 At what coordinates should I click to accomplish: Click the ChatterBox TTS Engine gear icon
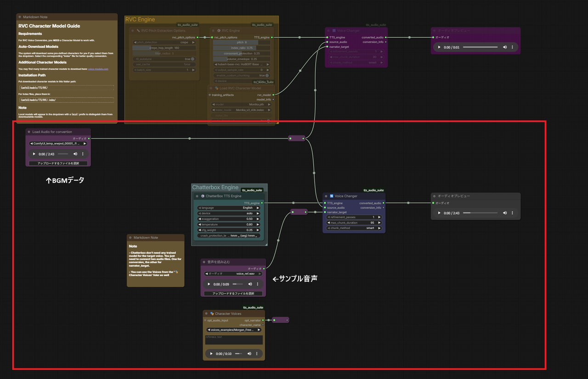pos(203,196)
